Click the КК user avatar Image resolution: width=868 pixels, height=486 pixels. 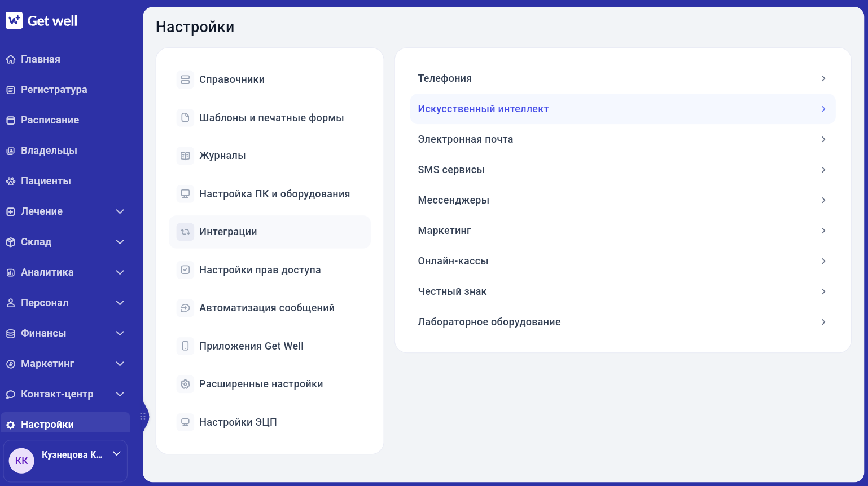pyautogui.click(x=21, y=461)
